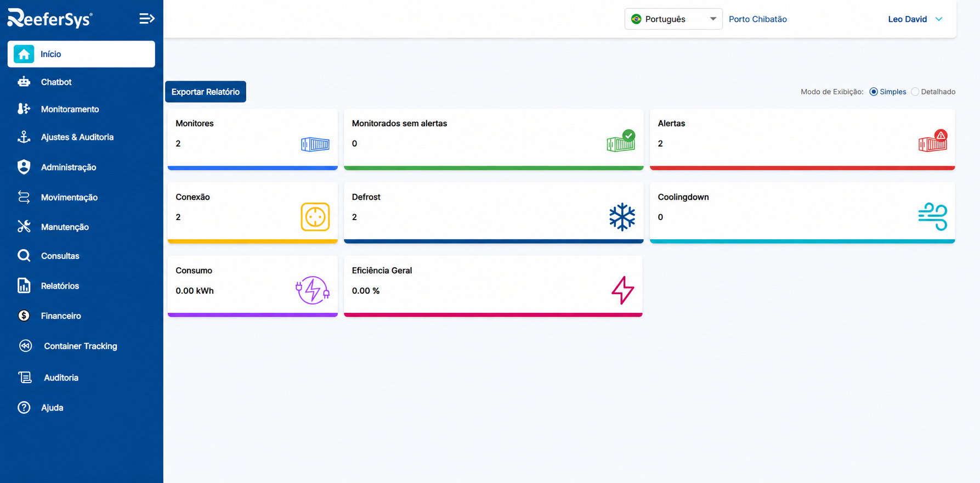The height and width of the screenshot is (483, 980).
Task: Click the Defrost card title
Action: coord(366,197)
